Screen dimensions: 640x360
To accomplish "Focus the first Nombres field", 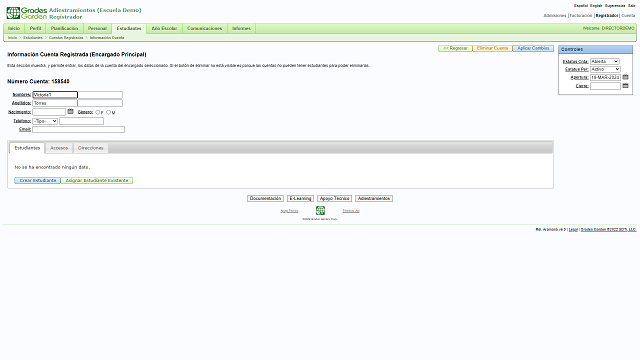I will coord(55,95).
